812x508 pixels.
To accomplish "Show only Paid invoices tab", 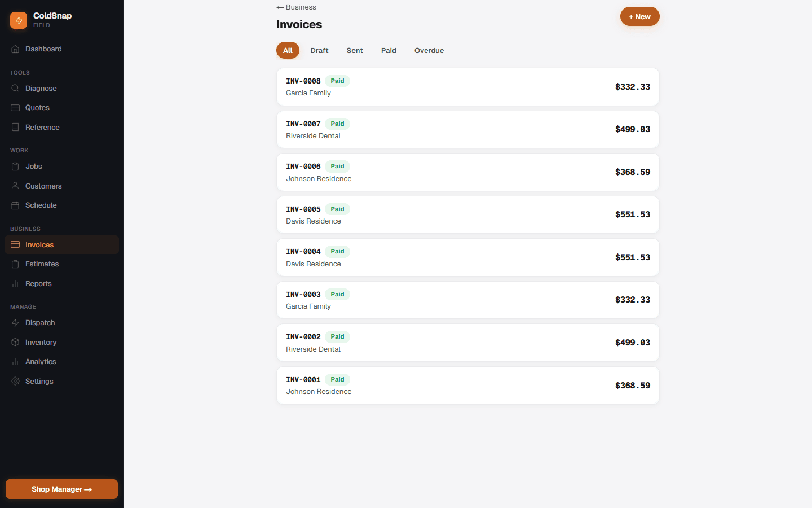I will click(389, 50).
